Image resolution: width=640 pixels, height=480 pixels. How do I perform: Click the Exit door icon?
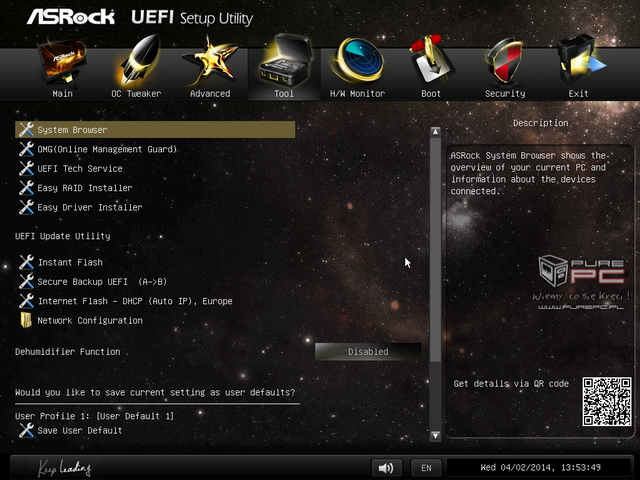point(580,61)
